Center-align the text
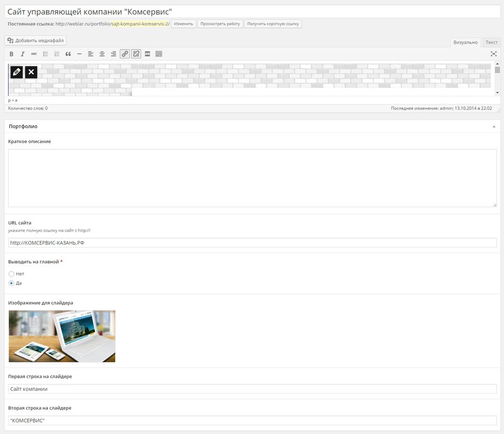Viewport: 504px width, 434px height. (x=102, y=54)
